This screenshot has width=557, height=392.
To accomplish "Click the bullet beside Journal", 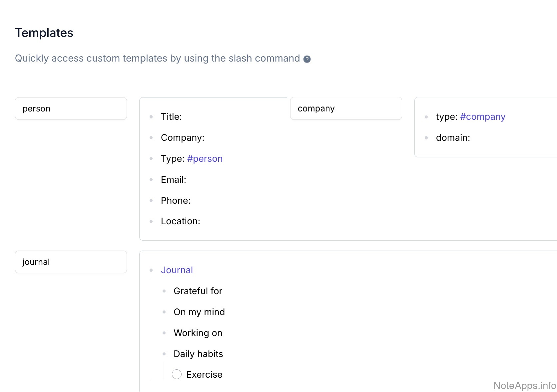I will (151, 270).
